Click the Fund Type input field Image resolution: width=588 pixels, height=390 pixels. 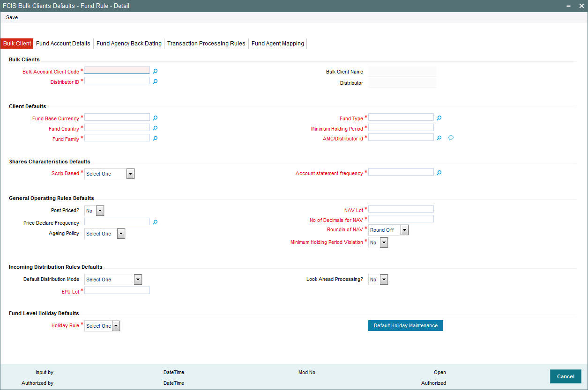401,117
